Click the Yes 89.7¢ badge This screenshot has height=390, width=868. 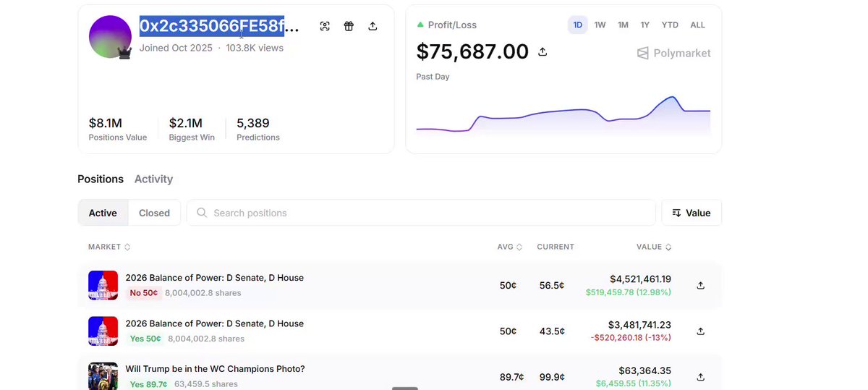tap(148, 384)
